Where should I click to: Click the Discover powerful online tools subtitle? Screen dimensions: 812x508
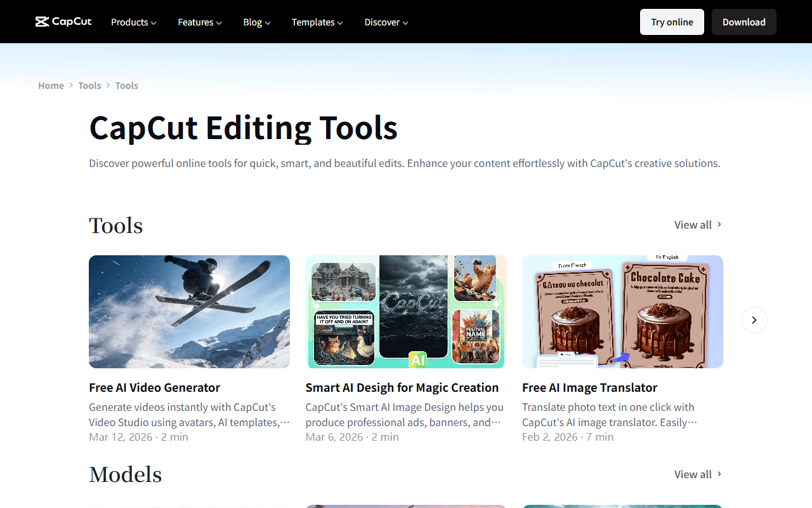point(405,163)
